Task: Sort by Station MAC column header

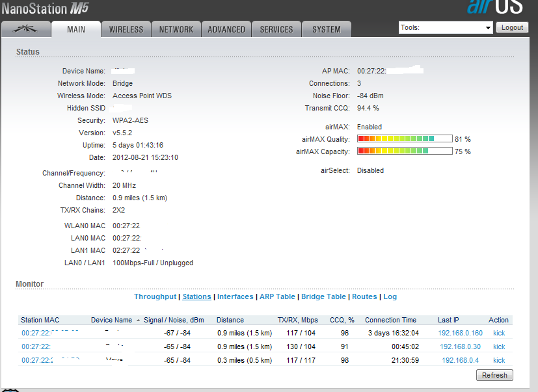Action: coord(40,320)
